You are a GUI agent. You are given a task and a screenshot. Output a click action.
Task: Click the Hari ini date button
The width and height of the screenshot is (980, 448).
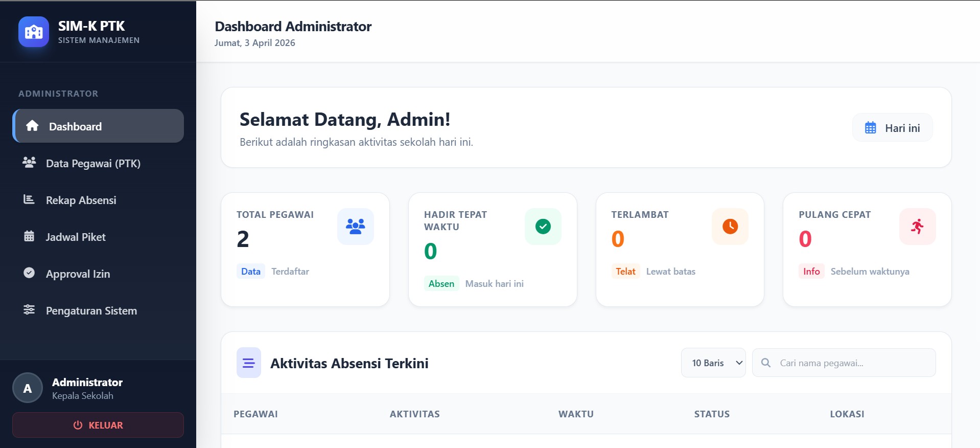892,128
